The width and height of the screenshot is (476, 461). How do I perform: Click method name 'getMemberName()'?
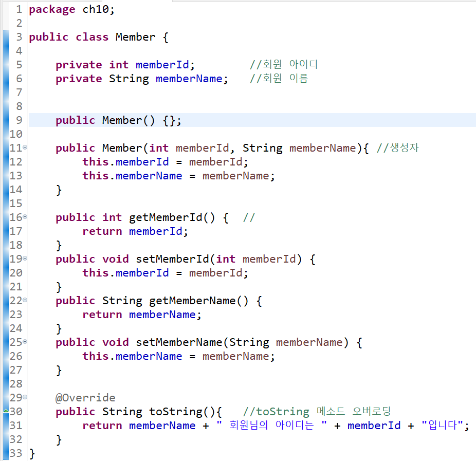coord(198,301)
